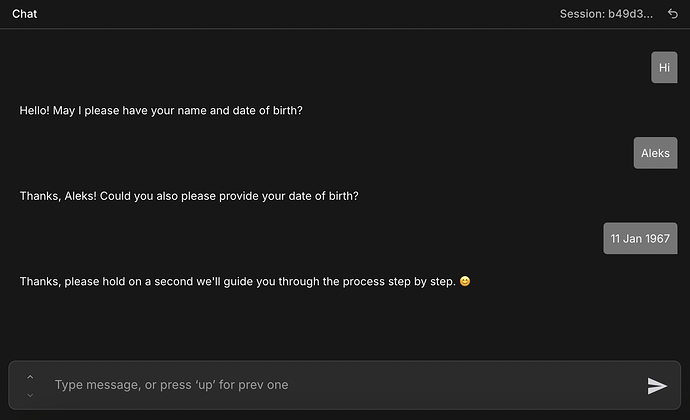The width and height of the screenshot is (690, 420).
Task: Select the "11 Jan 1967" message bubble
Action: point(640,239)
